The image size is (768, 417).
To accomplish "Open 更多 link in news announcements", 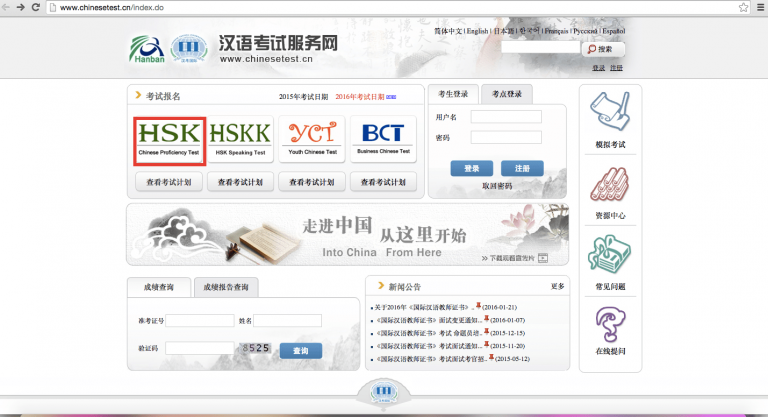I will (558, 286).
